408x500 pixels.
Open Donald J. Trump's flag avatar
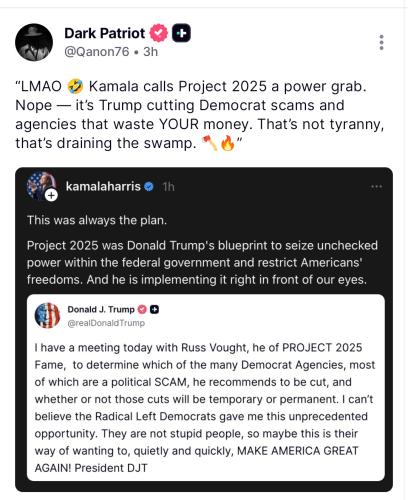pyautogui.click(x=47, y=315)
